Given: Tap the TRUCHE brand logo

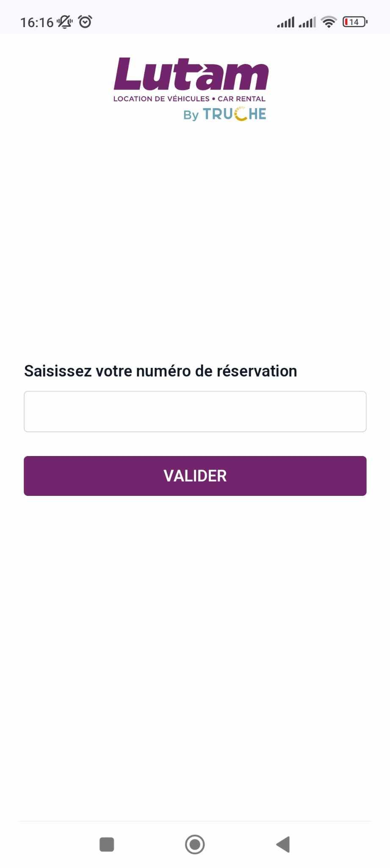Looking at the screenshot, I should tap(234, 114).
